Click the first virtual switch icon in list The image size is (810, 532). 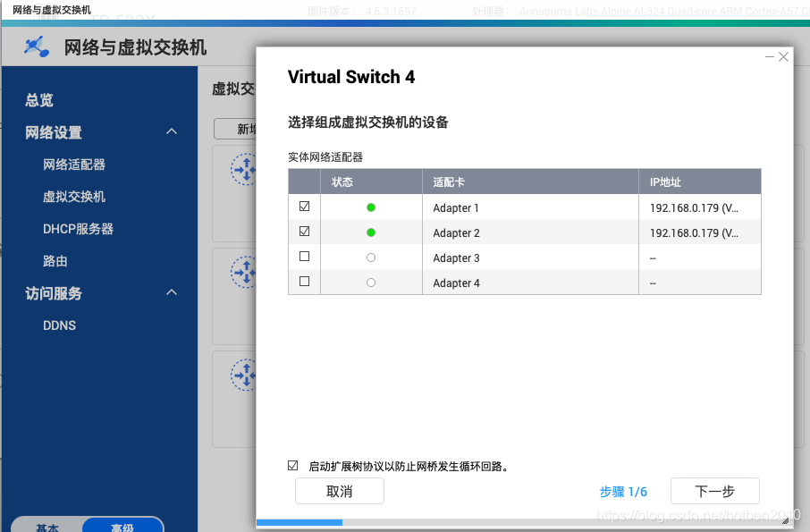243,169
